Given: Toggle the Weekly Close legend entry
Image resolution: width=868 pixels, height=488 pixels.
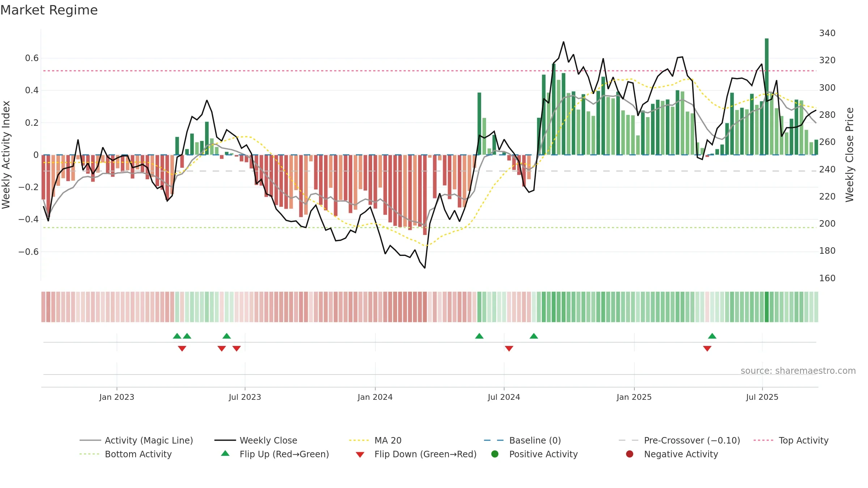Looking at the screenshot, I should click(x=256, y=440).
